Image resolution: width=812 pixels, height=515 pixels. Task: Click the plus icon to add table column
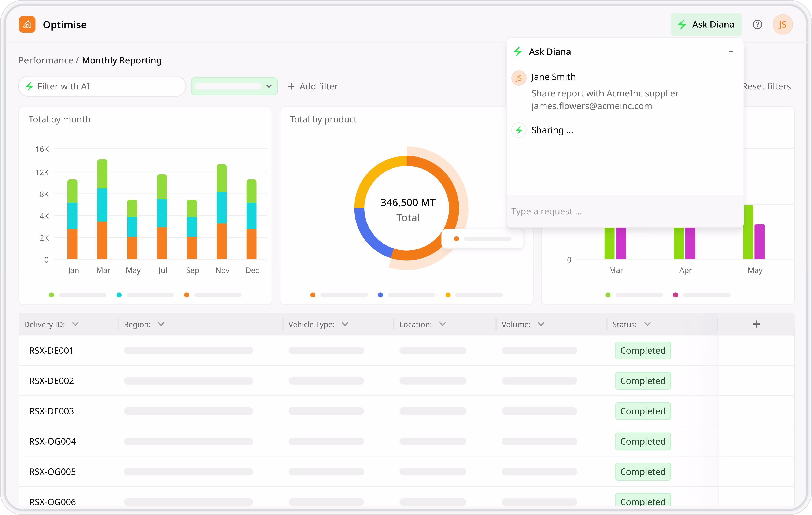pos(756,324)
